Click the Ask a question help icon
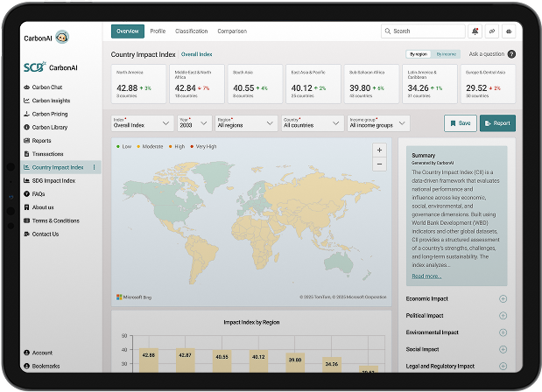The width and height of the screenshot is (542, 392). coord(511,54)
